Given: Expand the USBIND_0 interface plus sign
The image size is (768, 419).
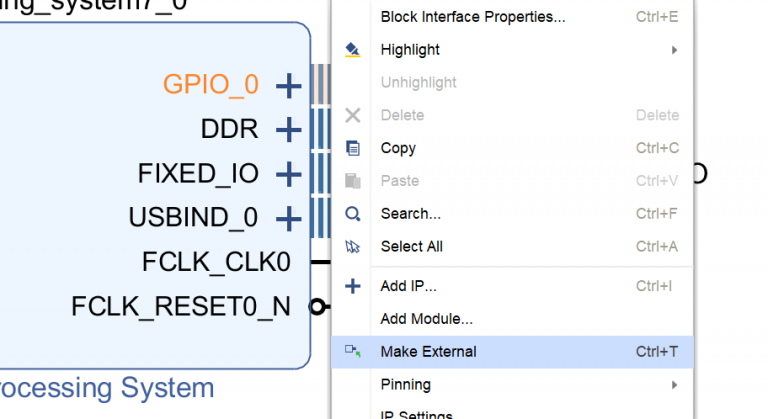Looking at the screenshot, I should [x=288, y=218].
